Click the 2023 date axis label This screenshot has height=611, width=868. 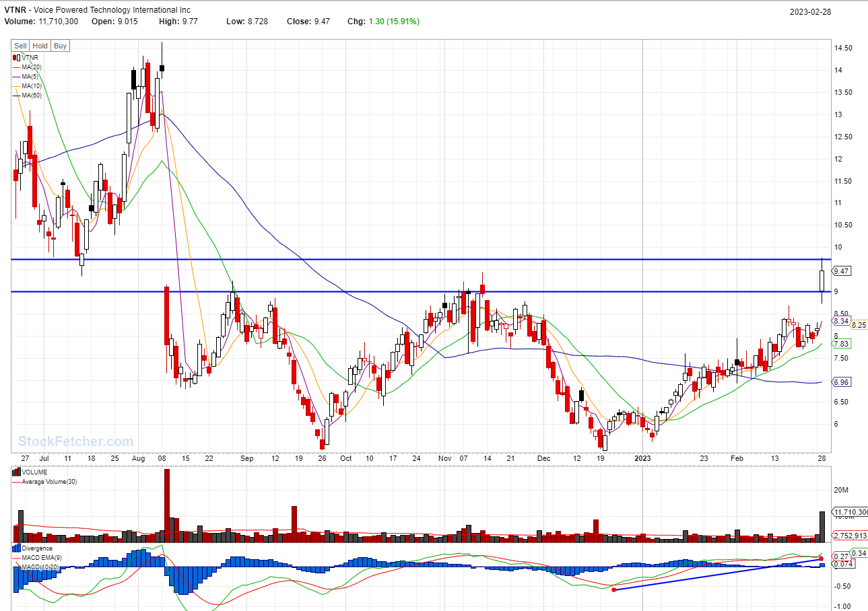click(644, 458)
